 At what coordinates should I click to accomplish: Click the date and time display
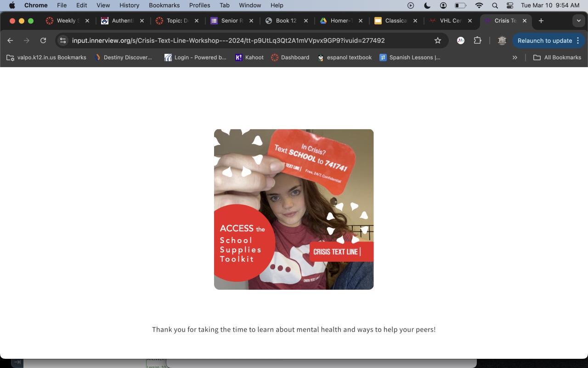tap(550, 6)
